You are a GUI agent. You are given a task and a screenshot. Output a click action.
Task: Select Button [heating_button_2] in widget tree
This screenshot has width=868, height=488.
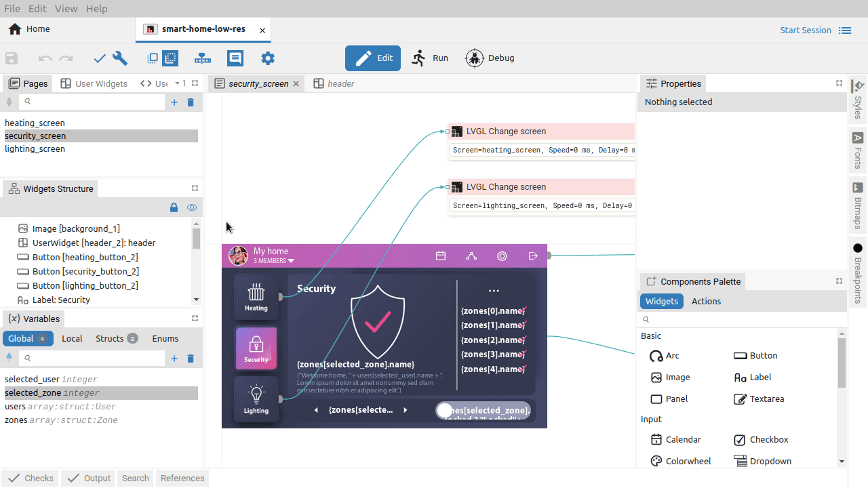click(85, 258)
